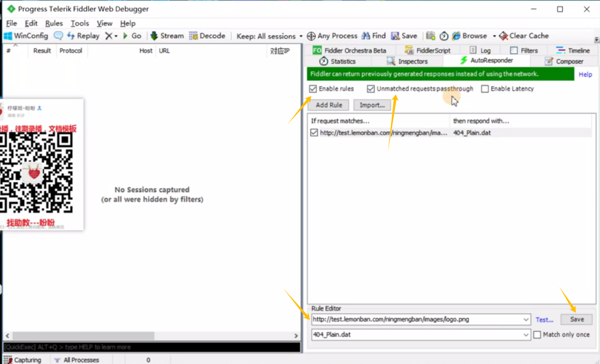This screenshot has height=364, width=600.
Task: Click the comment speech bubble icon
Action: 58,36
